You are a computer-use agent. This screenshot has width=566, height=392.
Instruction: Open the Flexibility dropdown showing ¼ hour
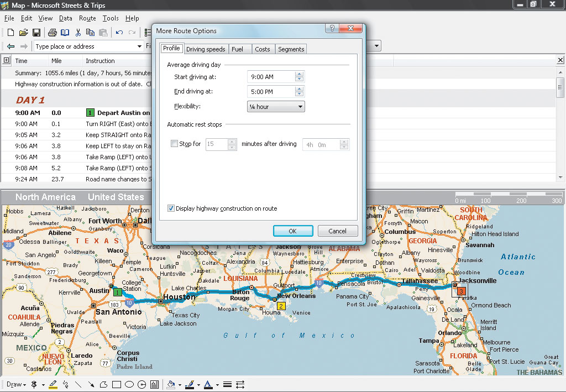pos(276,107)
